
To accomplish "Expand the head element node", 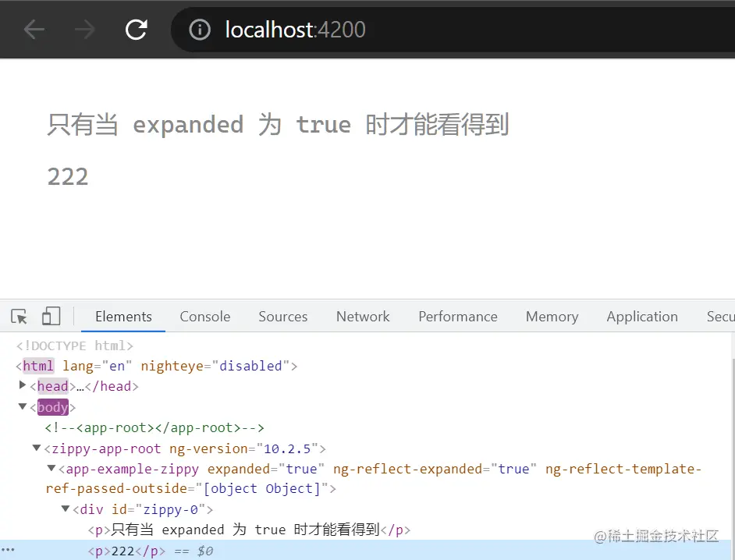I will [x=22, y=385].
